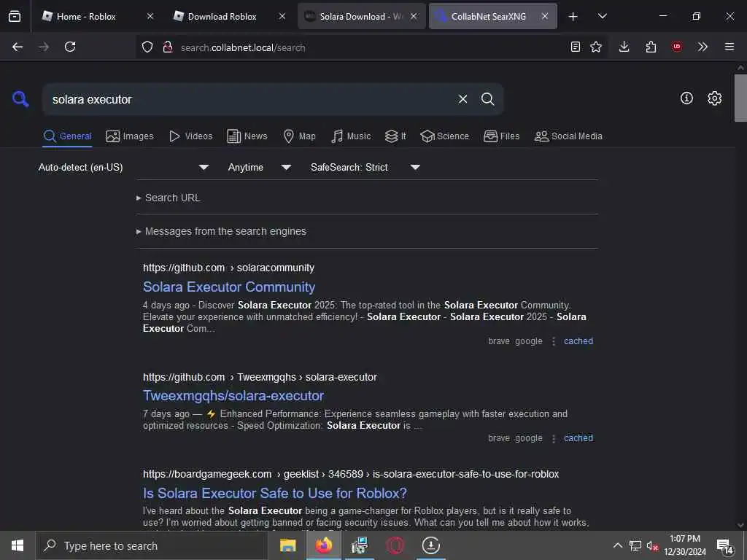The height and width of the screenshot is (560, 747).
Task: Select the Files category
Action: [501, 136]
